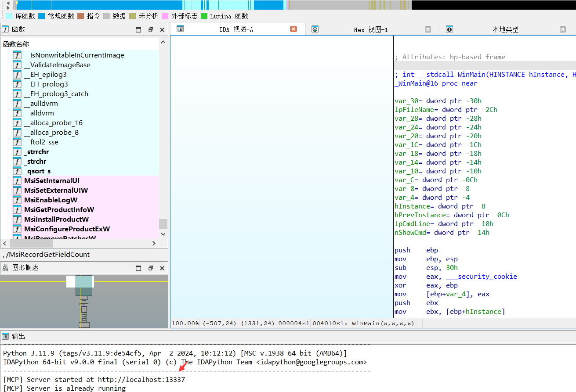Click the navigation band light-blue library region
Screen dimensions: 576x392
(x=228, y=5)
